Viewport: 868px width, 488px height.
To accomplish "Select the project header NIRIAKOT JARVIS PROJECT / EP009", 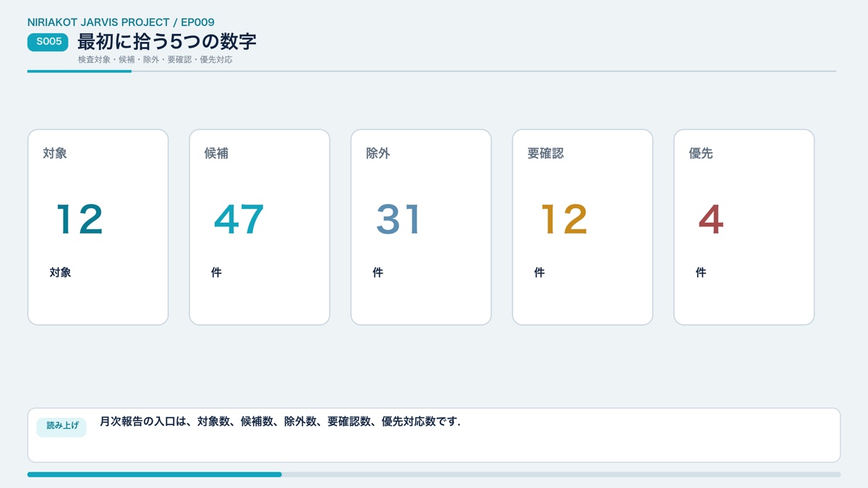I will pyautogui.click(x=121, y=22).
